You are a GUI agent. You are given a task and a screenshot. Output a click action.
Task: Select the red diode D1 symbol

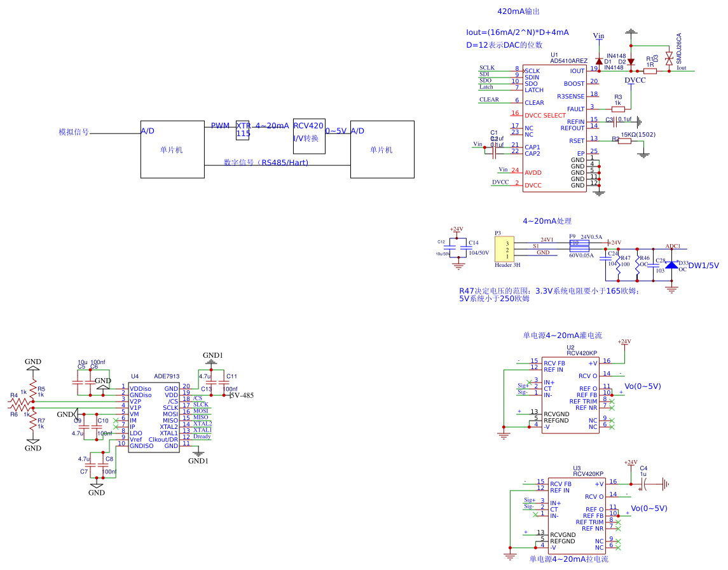click(599, 60)
